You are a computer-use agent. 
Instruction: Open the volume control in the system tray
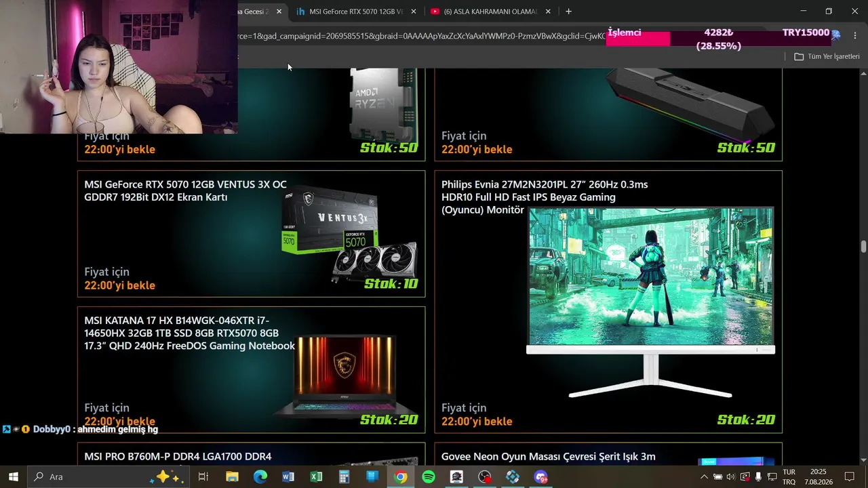pos(731,476)
